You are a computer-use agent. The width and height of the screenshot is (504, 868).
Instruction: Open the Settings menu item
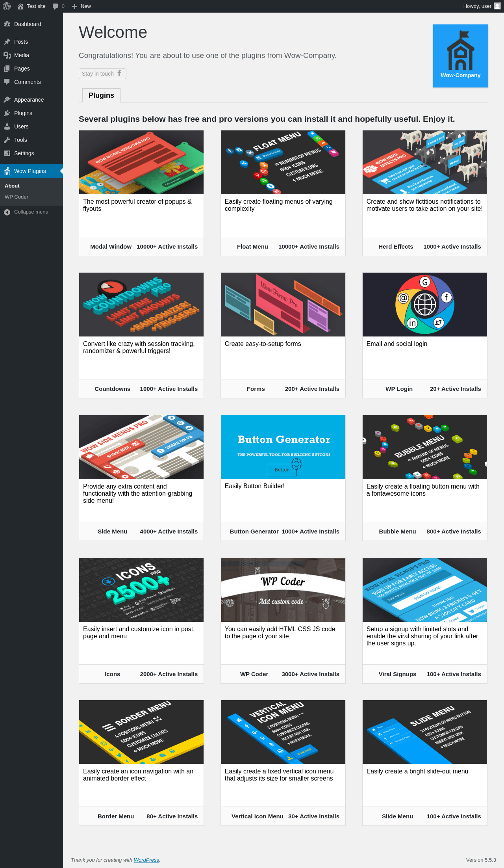pyautogui.click(x=31, y=153)
